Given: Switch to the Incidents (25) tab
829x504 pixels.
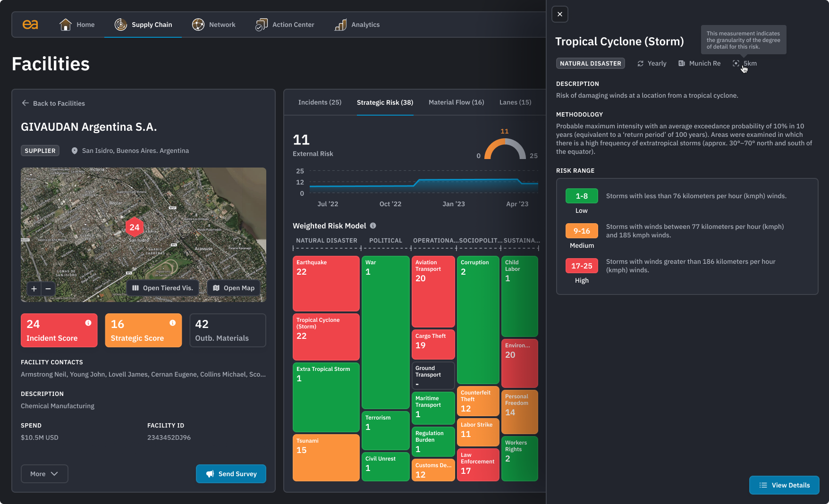Looking at the screenshot, I should pyautogui.click(x=320, y=102).
